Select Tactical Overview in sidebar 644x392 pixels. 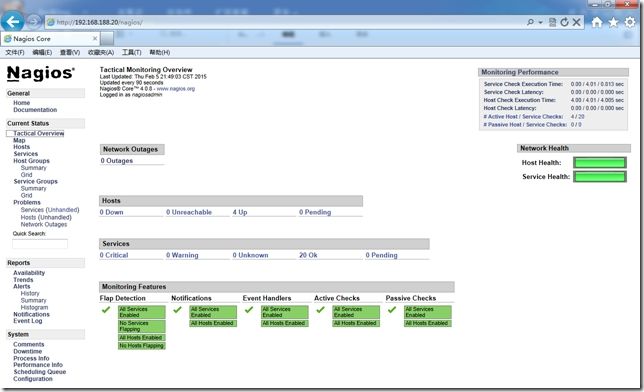click(x=39, y=133)
